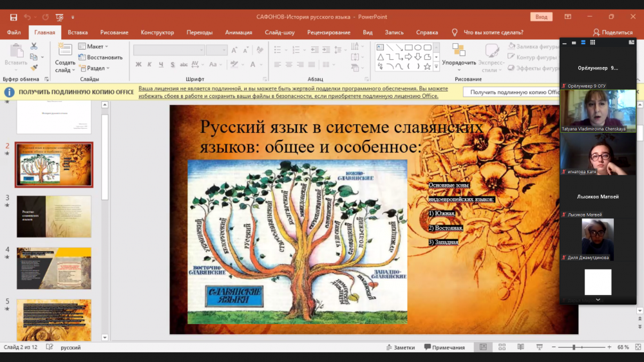Open Reading view in status bar
644x362 pixels.
[x=520, y=347]
